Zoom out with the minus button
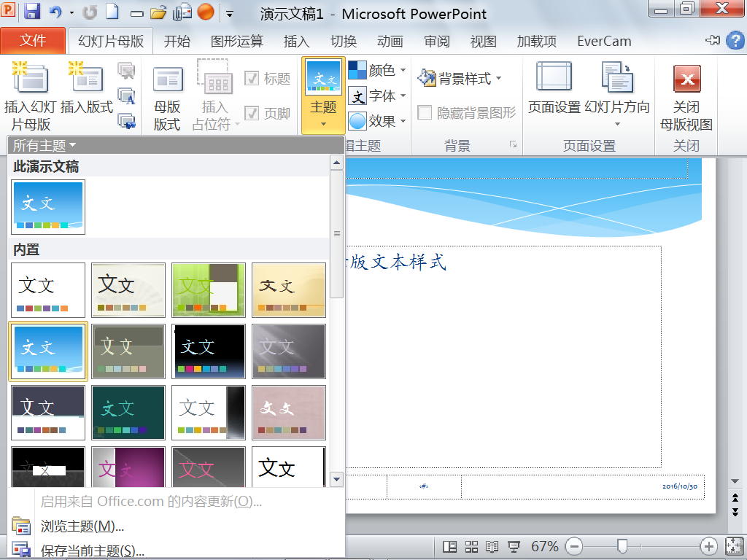 pyautogui.click(x=574, y=546)
